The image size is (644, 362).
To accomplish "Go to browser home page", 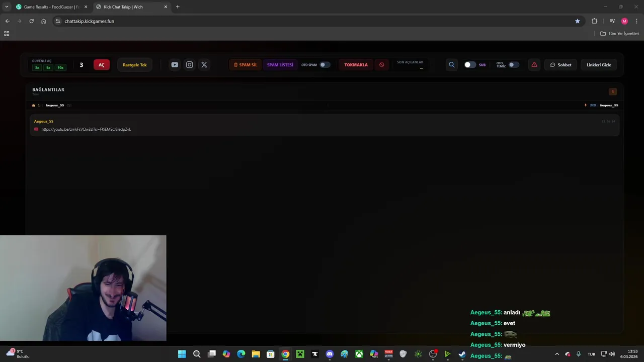I will (43, 21).
